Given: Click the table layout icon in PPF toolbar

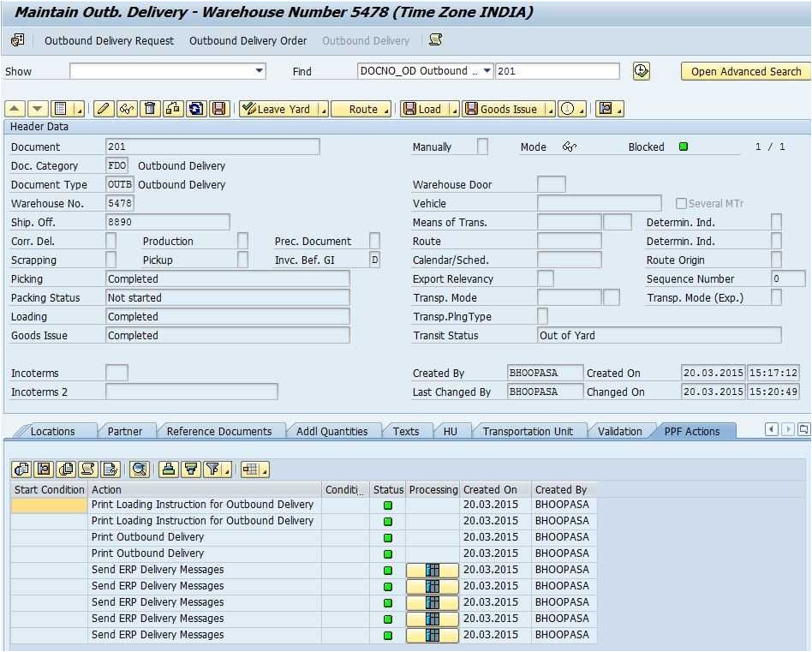Looking at the screenshot, I should 251,470.
